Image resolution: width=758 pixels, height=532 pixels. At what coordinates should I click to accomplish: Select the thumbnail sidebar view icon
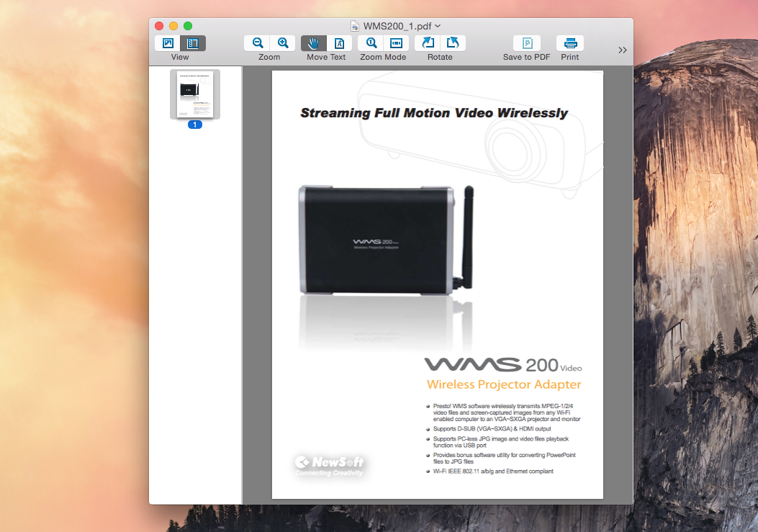click(193, 43)
